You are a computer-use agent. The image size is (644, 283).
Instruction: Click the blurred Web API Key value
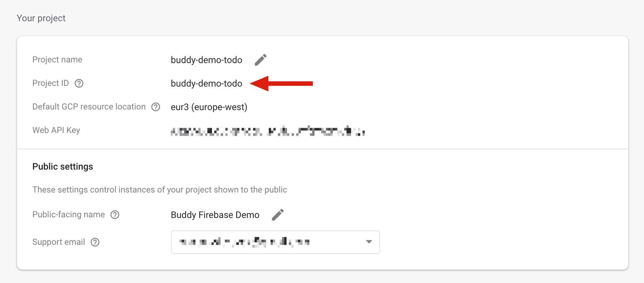[268, 131]
